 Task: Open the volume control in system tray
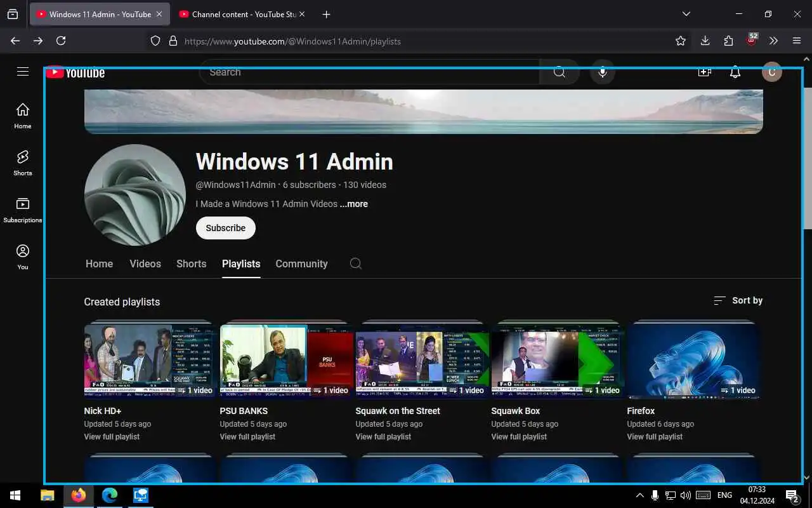685,495
